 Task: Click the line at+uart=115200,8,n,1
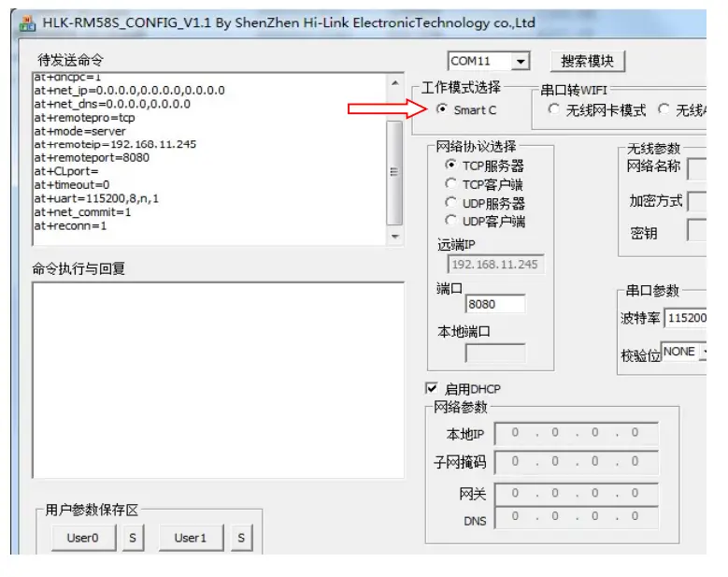point(96,199)
